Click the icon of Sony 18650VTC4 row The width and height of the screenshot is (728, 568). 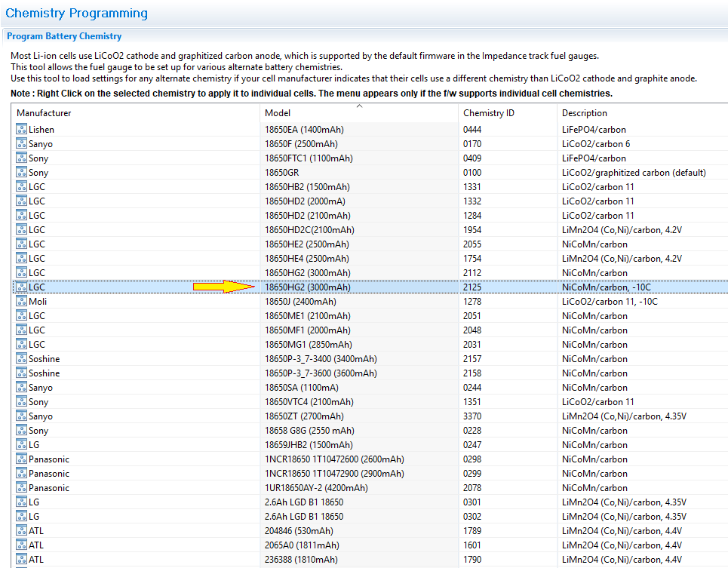point(21,401)
